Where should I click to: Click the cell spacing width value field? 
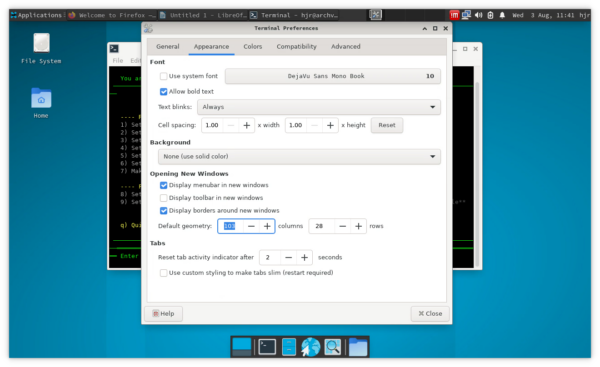point(212,125)
